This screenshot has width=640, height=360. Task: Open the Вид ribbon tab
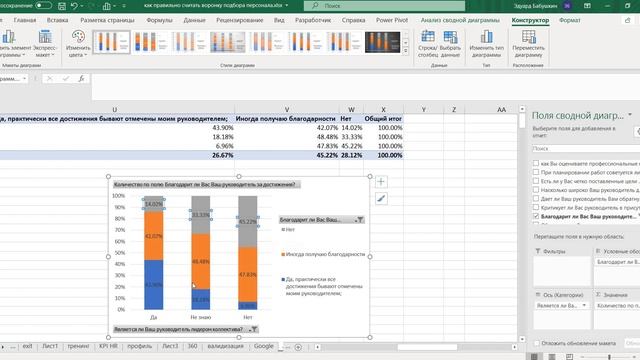[x=279, y=20]
